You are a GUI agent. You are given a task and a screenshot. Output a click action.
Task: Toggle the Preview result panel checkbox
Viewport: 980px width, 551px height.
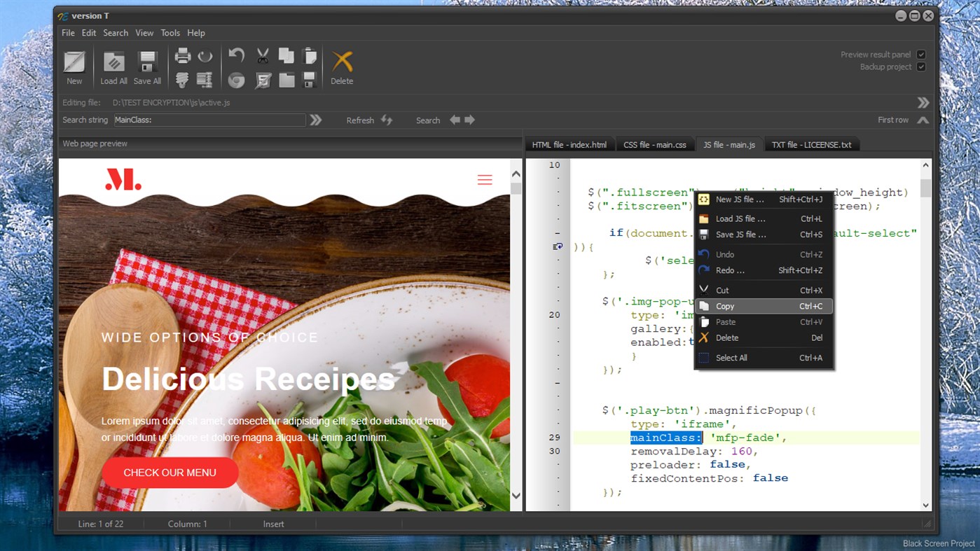(x=921, y=55)
